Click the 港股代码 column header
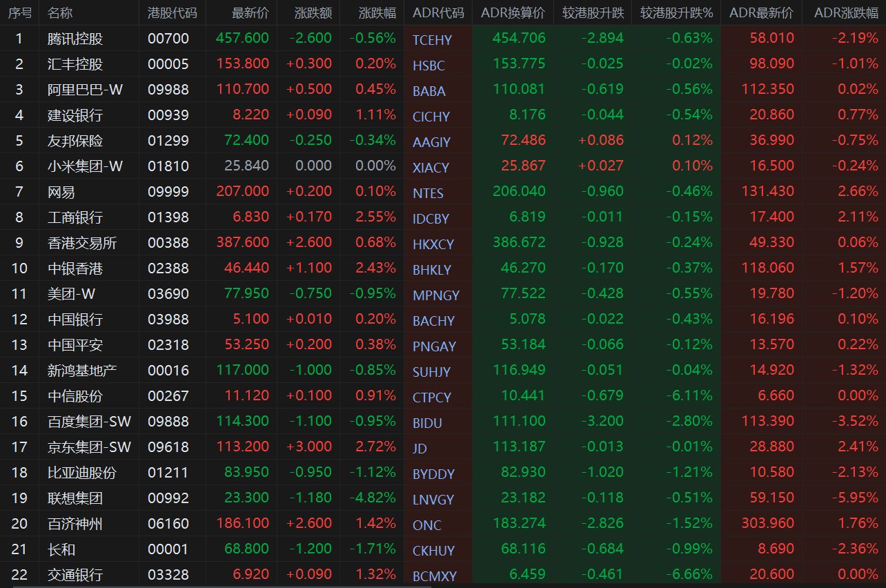 point(172,12)
